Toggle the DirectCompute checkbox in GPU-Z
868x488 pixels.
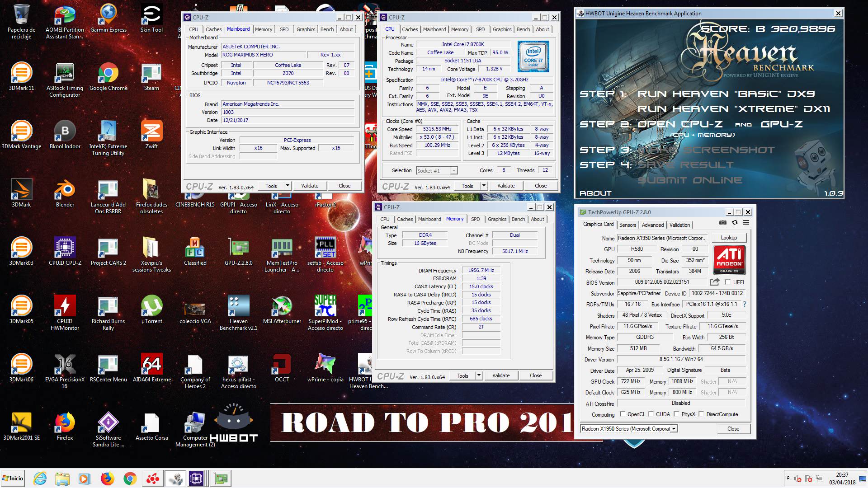pyautogui.click(x=701, y=414)
